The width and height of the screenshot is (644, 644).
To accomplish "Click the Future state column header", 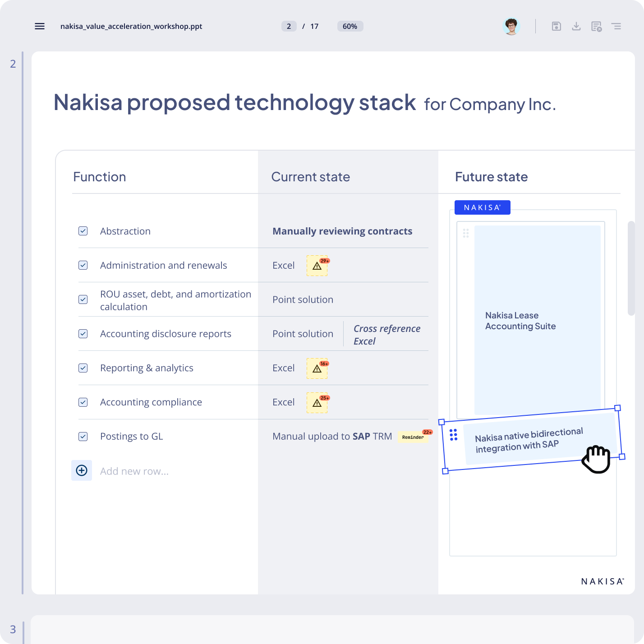I will [x=492, y=177].
